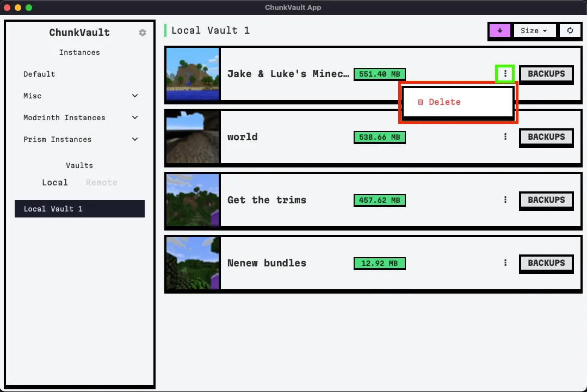Click the refresh icon in the toolbar
Viewport: 587px width, 392px height.
tap(570, 30)
